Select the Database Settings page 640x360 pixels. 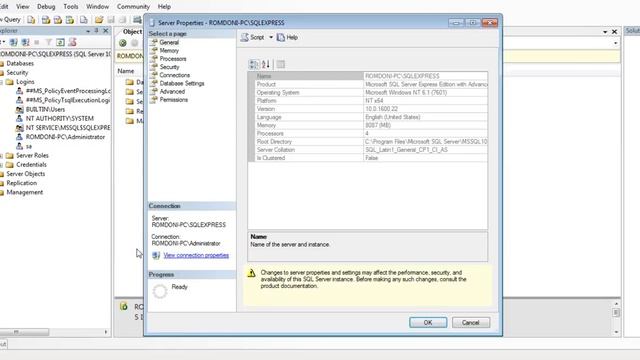coord(182,83)
